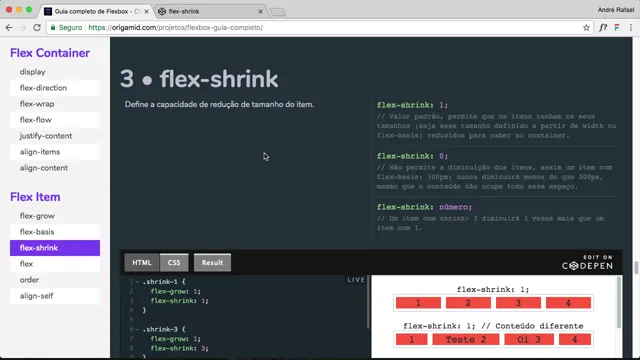The image size is (640, 360).
Task: Click the Andre Rafael profile name
Action: 616,10
